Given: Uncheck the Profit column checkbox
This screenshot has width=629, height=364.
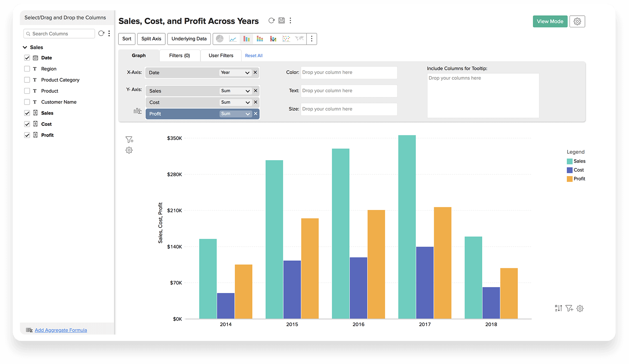Looking at the screenshot, I should [27, 135].
